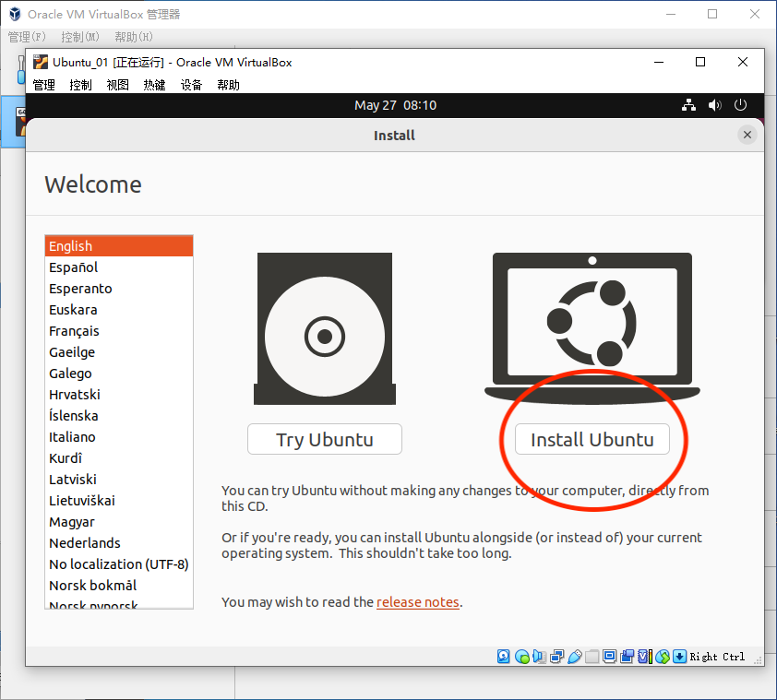Screen dimensions: 777x700
Task: Close the Install dialog with X button
Action: 747,135
